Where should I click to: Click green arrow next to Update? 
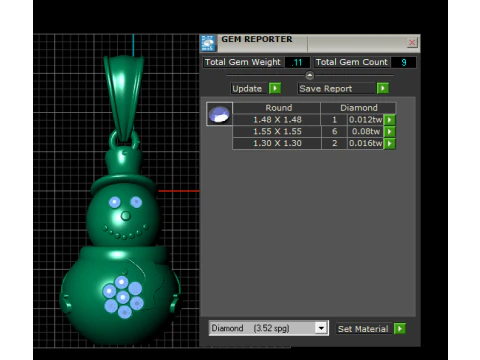click(x=275, y=88)
